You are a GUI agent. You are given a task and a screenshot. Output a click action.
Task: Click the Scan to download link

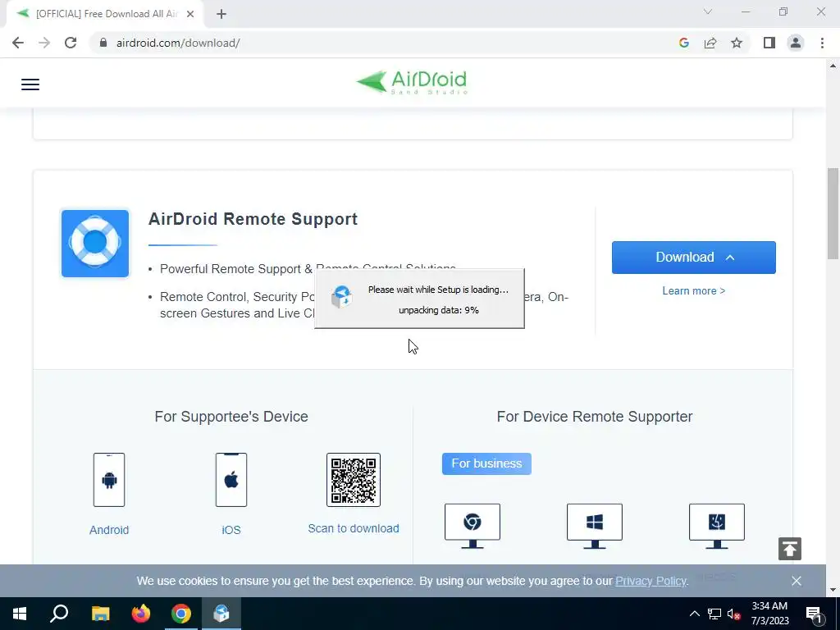pyautogui.click(x=354, y=528)
